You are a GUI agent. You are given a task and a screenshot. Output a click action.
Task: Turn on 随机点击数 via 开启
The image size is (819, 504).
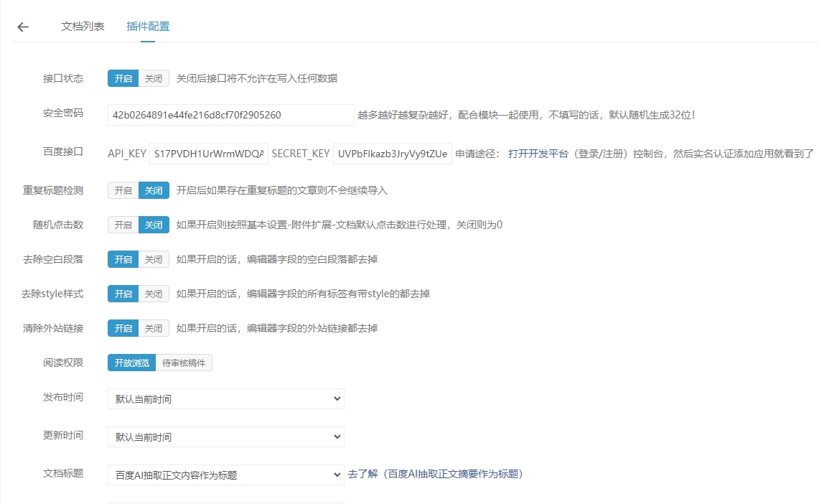pyautogui.click(x=123, y=225)
